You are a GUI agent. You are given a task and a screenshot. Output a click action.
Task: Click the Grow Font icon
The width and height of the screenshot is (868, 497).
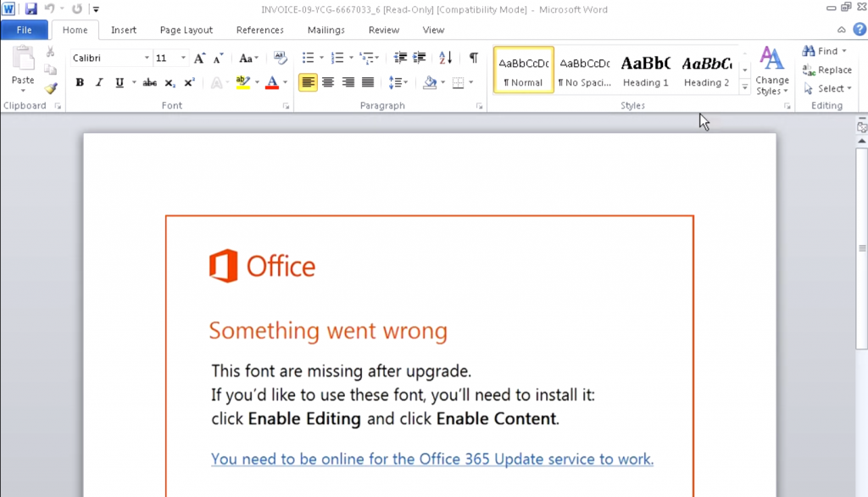pos(199,59)
